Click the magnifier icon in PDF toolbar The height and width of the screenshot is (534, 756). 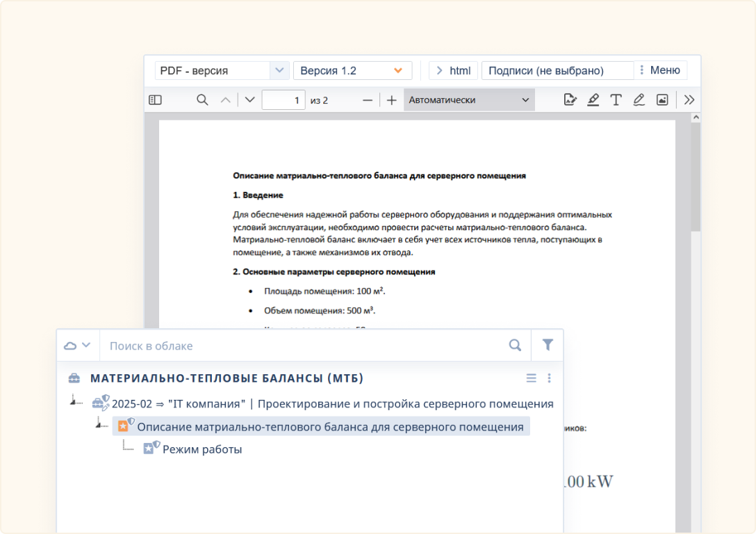202,100
